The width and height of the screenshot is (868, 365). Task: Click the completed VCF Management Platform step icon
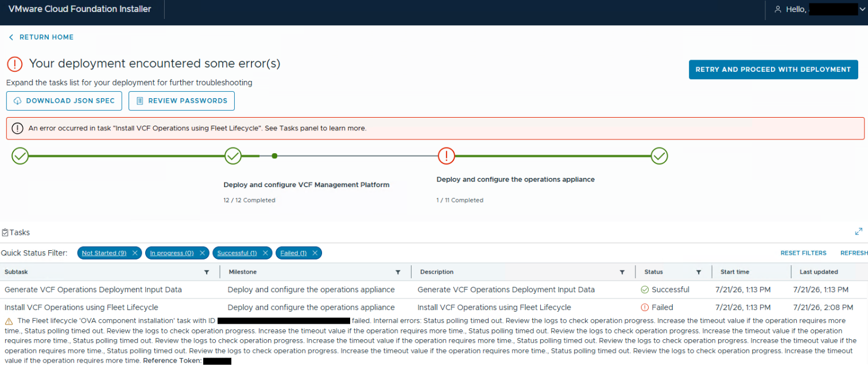coord(233,156)
